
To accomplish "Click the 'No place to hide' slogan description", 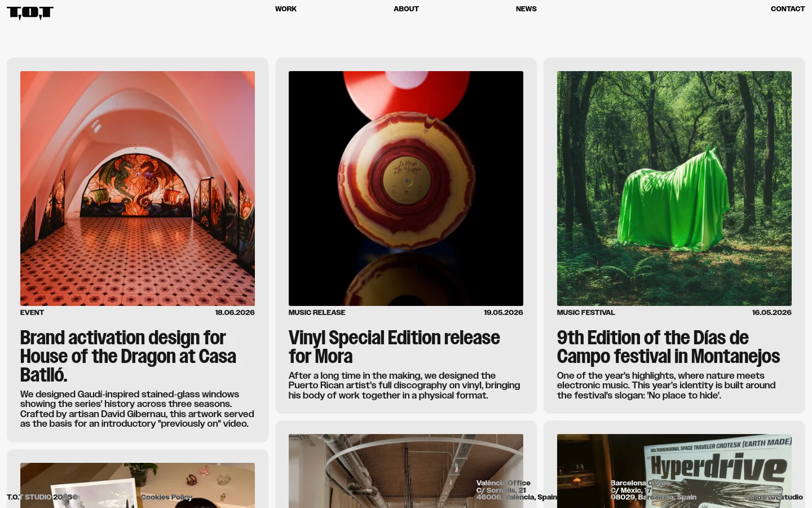I will pyautogui.click(x=667, y=386).
